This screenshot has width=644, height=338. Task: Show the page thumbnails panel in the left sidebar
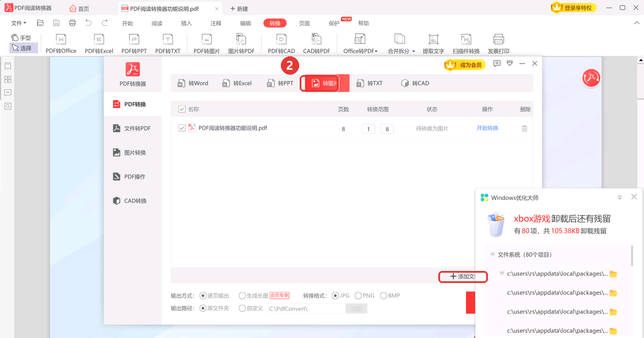[x=8, y=80]
